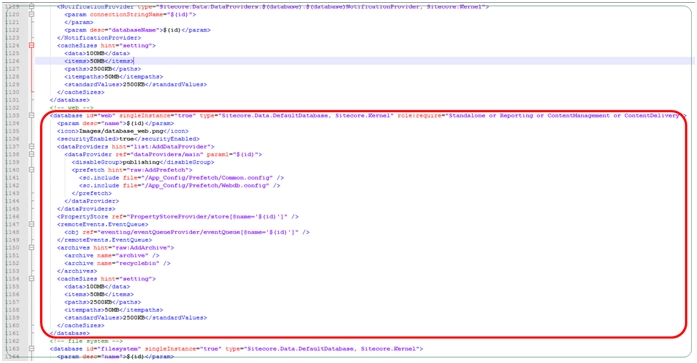Collapse the filesystem database fold marker on line 1163
Viewport: 697px width, 363px height.
[32, 349]
